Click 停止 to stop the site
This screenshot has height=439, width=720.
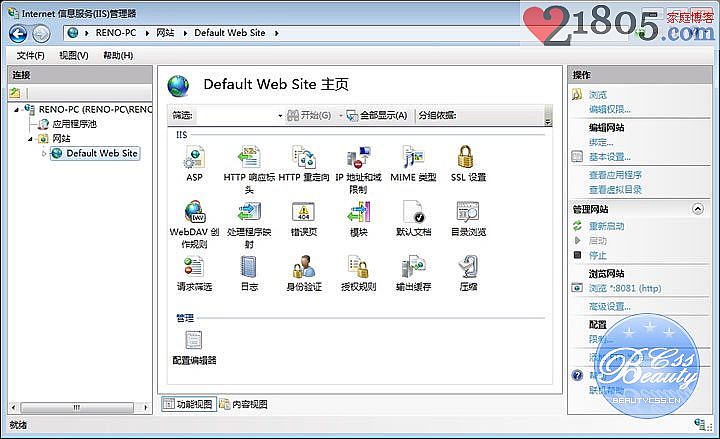click(x=598, y=255)
